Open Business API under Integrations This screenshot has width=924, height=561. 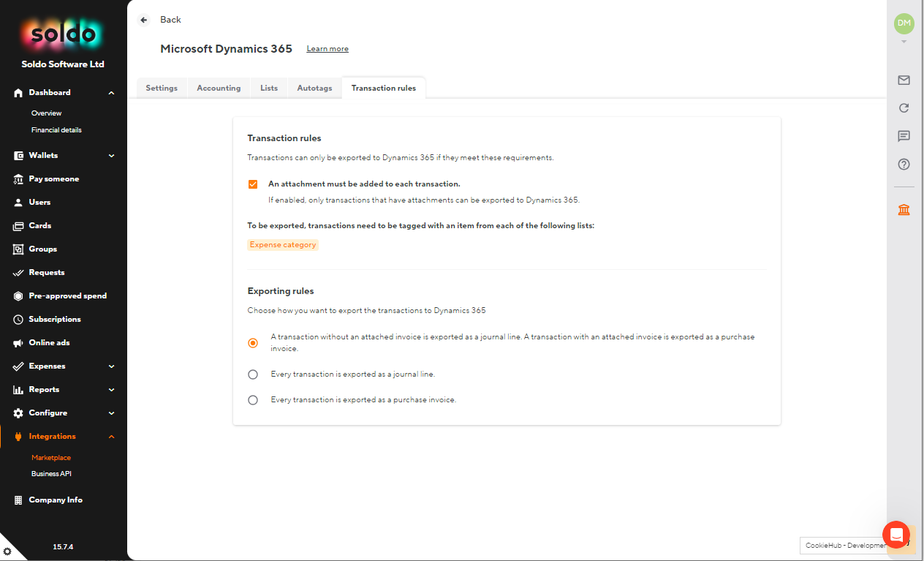click(x=51, y=474)
